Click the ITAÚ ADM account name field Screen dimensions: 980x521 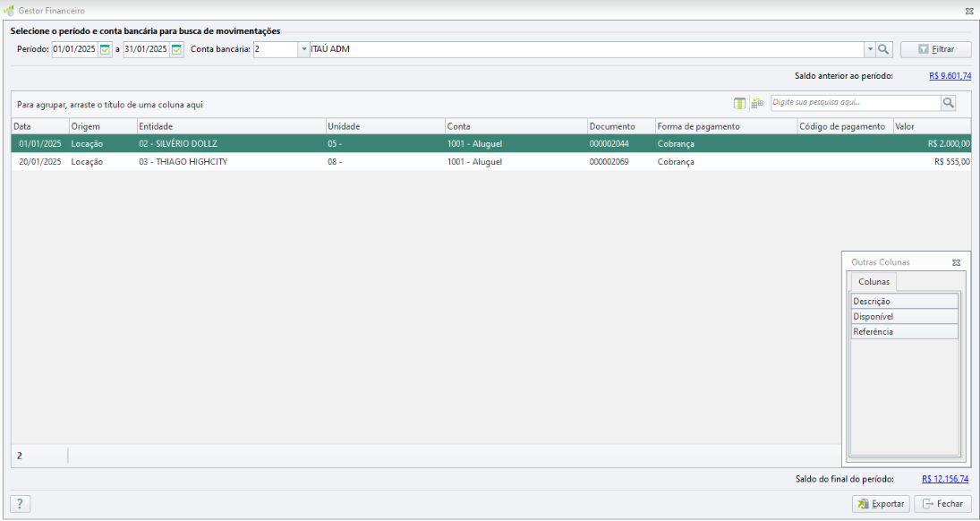587,49
